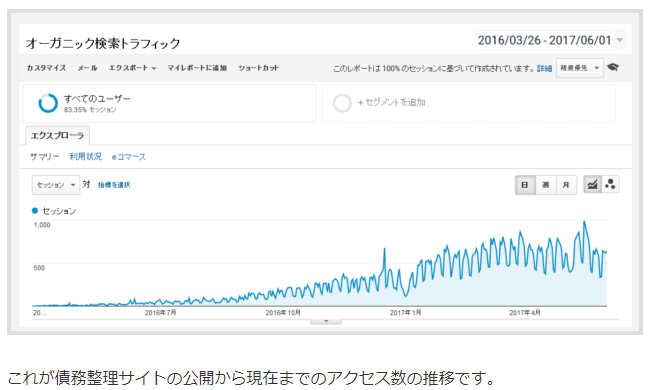Viewport: 655px width, 390px height.
Task: Click the セッション legend blue dot
Action: coord(35,211)
